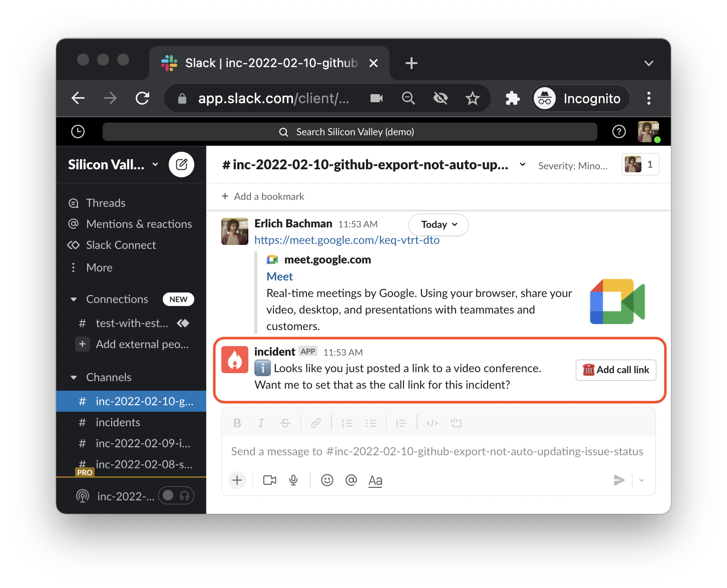Click the Add call link button
727x588 pixels.
(x=616, y=370)
